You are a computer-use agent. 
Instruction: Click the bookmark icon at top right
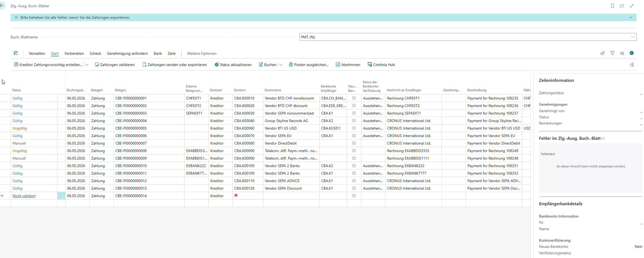(612, 6)
